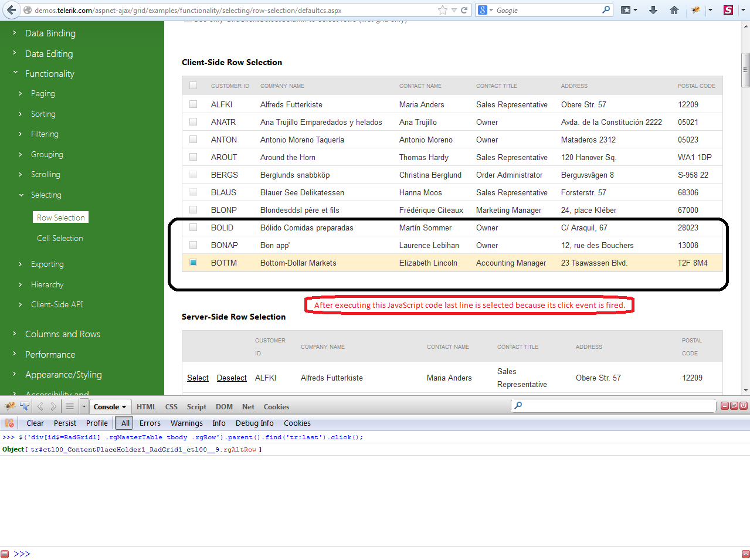Go back in Firebug panel history
This screenshot has height=560, width=750.
(x=40, y=406)
